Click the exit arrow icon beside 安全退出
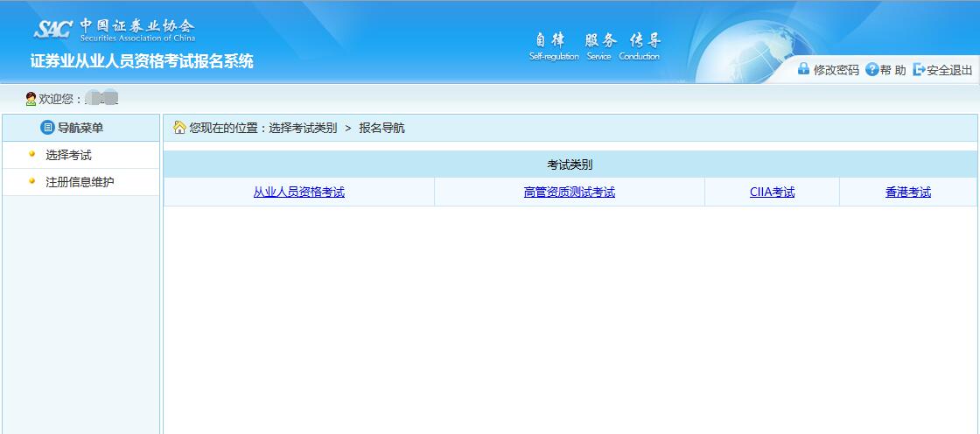The width and height of the screenshot is (980, 434). pyautogui.click(x=919, y=69)
